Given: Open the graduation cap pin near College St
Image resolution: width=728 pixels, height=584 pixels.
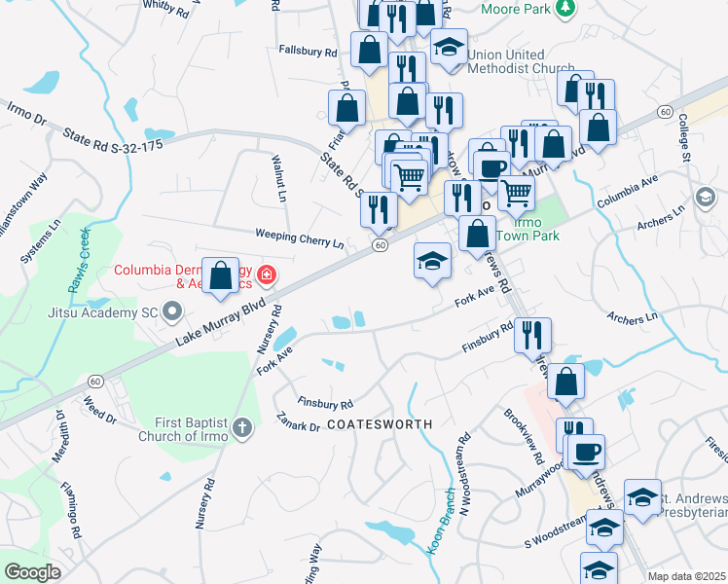Looking at the screenshot, I should pyautogui.click(x=706, y=198).
